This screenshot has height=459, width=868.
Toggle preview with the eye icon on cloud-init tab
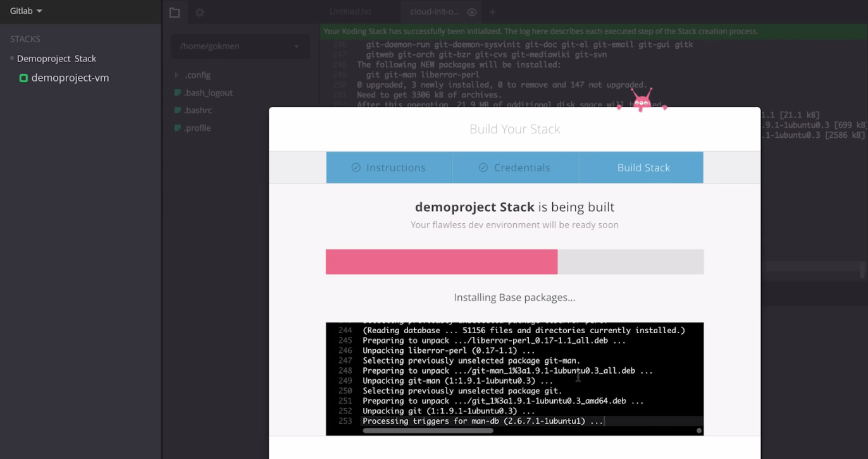click(471, 11)
